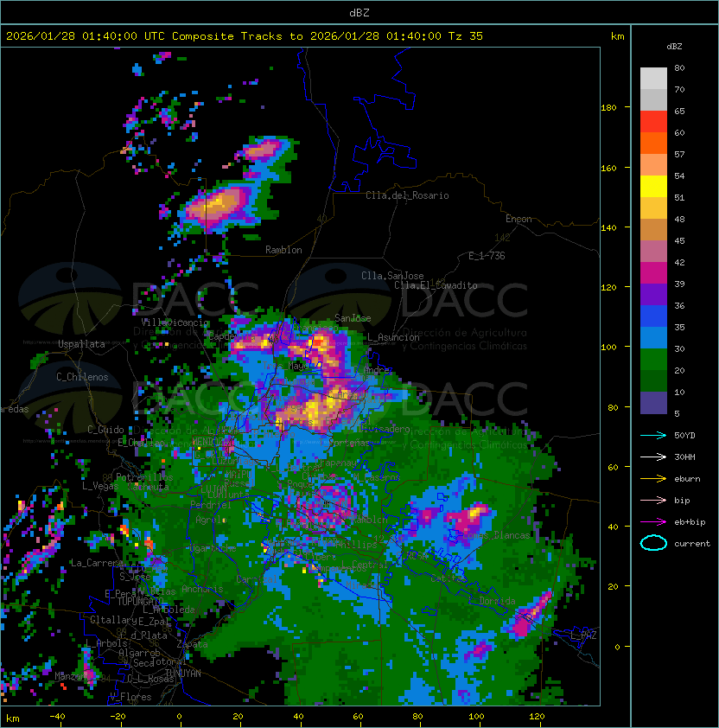
Task: Click the 'dBZ' title at top
Action: tap(359, 13)
